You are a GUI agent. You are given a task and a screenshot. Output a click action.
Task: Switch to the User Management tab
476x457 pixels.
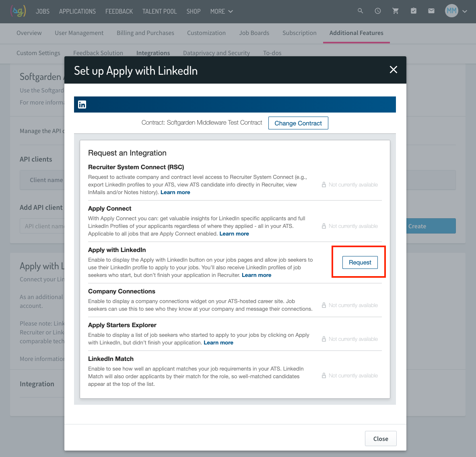click(79, 33)
